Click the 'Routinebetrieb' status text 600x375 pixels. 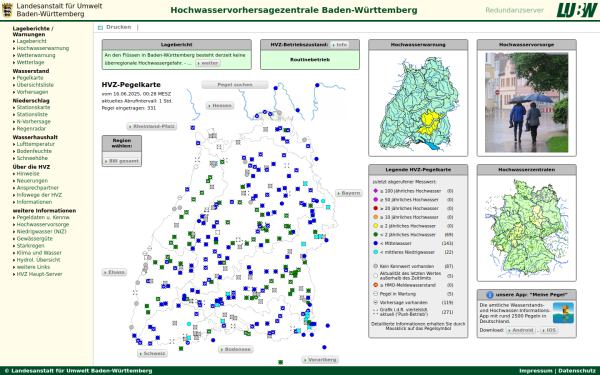[x=310, y=60]
